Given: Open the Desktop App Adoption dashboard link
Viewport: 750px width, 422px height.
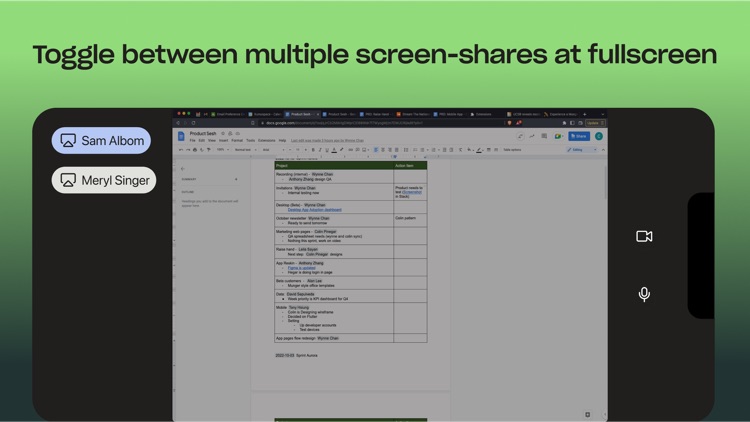Looking at the screenshot, I should (314, 210).
